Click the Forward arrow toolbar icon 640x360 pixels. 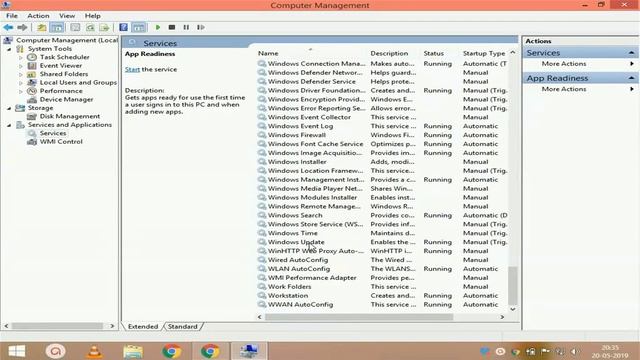pos(22,27)
